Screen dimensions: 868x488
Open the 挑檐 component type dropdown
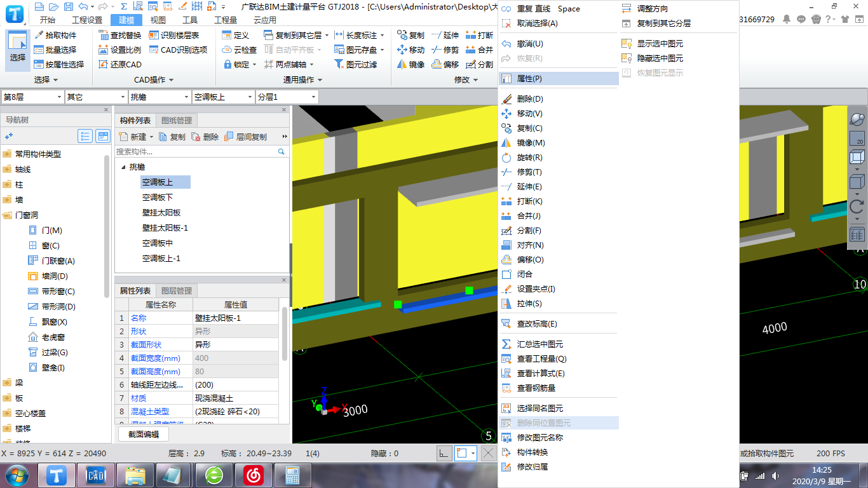coord(187,97)
